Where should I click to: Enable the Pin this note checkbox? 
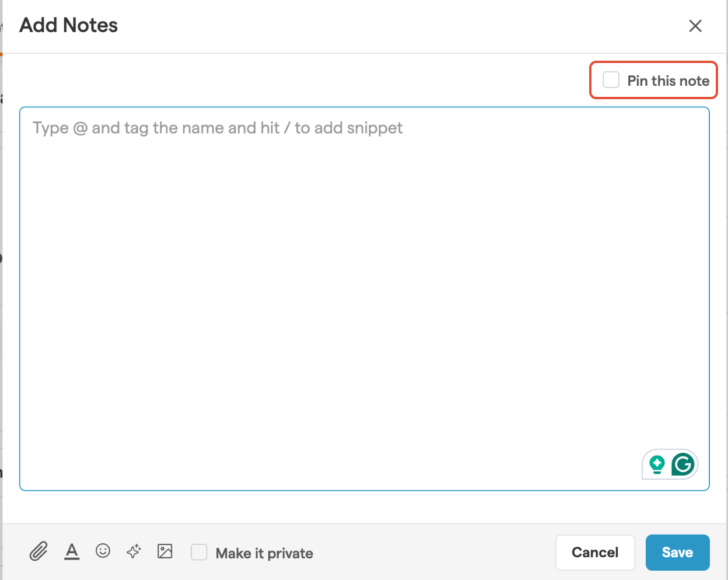(611, 80)
